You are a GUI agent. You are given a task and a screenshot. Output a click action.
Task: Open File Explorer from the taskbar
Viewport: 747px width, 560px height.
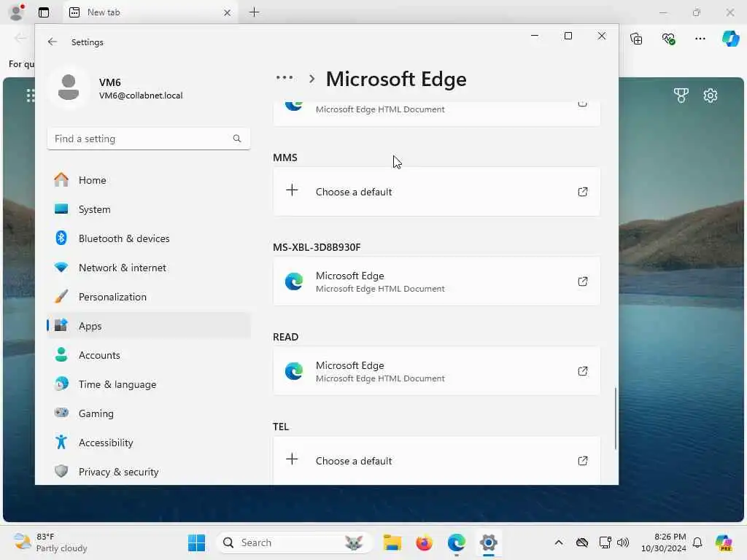[x=392, y=542]
